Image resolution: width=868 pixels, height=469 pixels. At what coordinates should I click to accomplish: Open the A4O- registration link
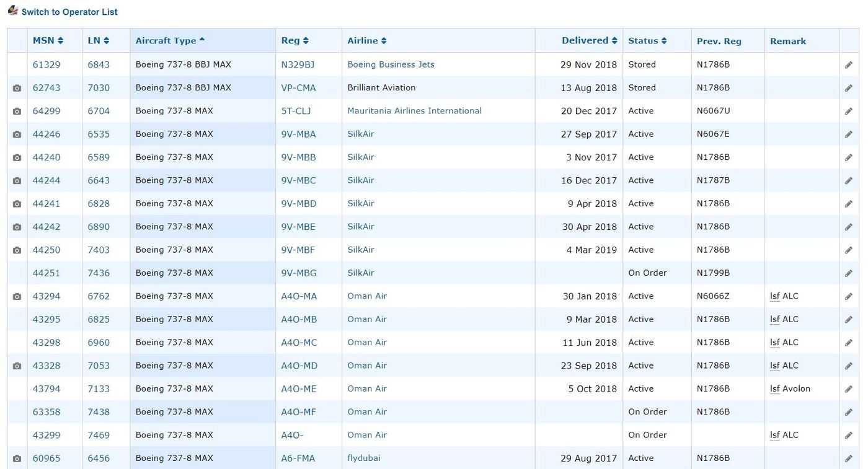click(x=292, y=435)
